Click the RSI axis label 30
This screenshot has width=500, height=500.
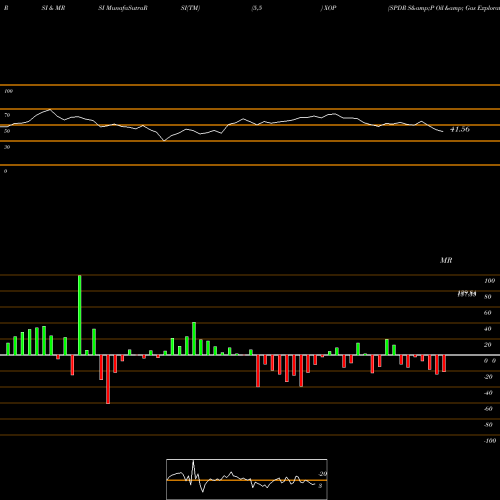[7, 147]
